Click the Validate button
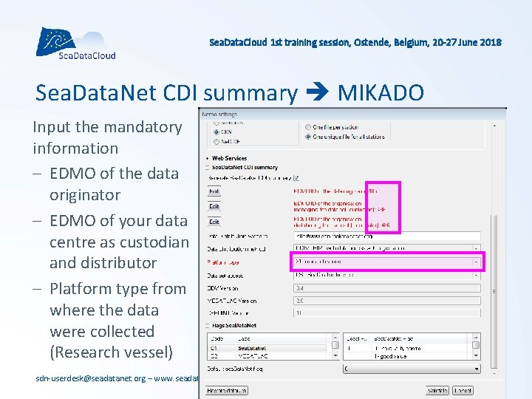 point(437,391)
